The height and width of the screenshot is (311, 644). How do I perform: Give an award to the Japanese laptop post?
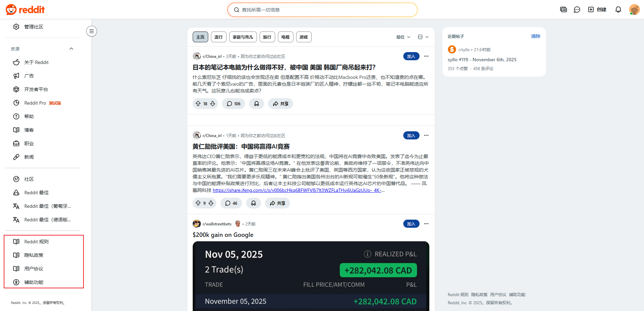(257, 104)
